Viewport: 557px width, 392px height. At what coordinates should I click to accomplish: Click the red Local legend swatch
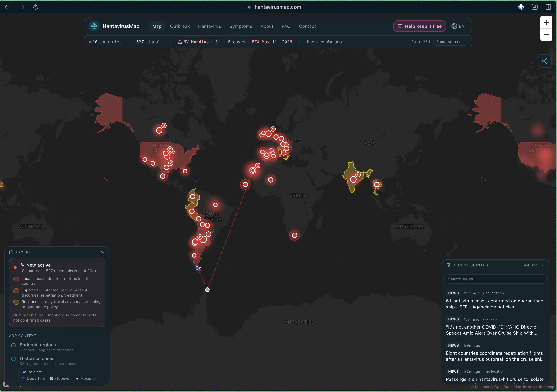[x=16, y=279]
